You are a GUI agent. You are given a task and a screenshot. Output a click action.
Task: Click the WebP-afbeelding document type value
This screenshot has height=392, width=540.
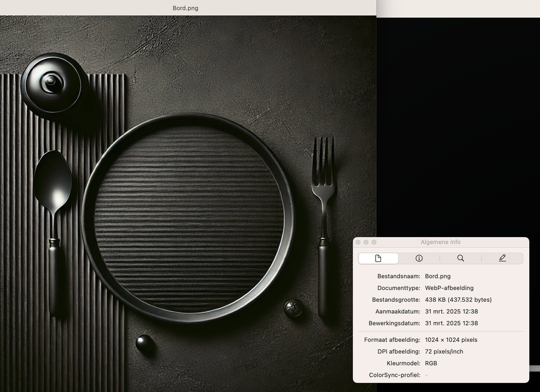449,288
